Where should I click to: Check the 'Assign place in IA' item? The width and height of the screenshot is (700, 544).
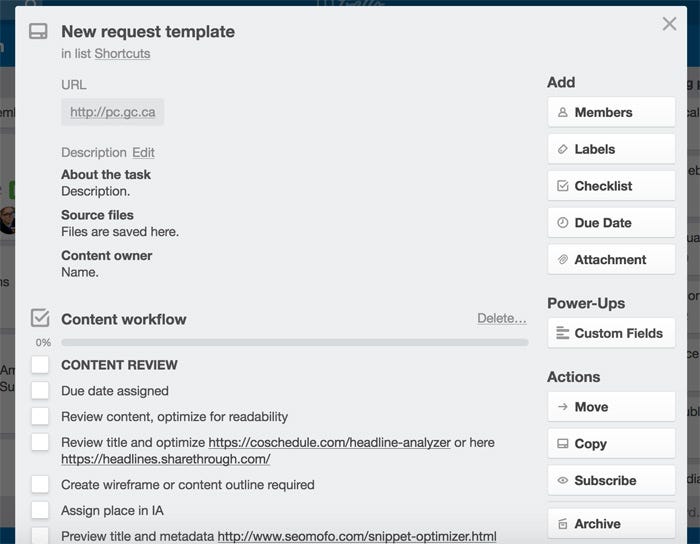click(40, 510)
